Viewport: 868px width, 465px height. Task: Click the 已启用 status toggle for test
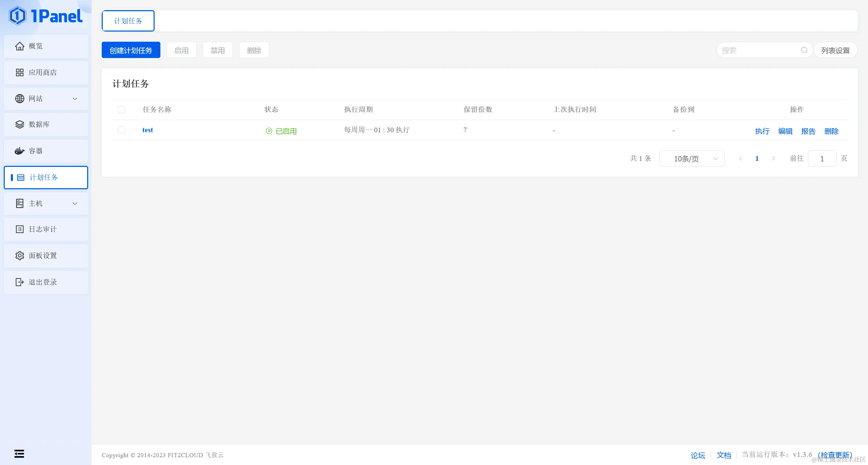coord(281,131)
